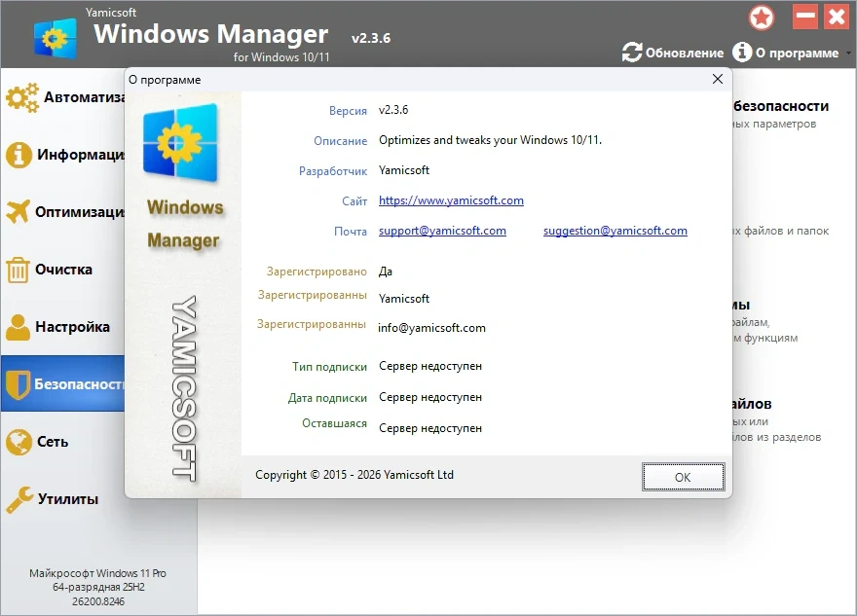Open the https://www.yamicsoft.com link
The height and width of the screenshot is (616, 857).
[451, 200]
